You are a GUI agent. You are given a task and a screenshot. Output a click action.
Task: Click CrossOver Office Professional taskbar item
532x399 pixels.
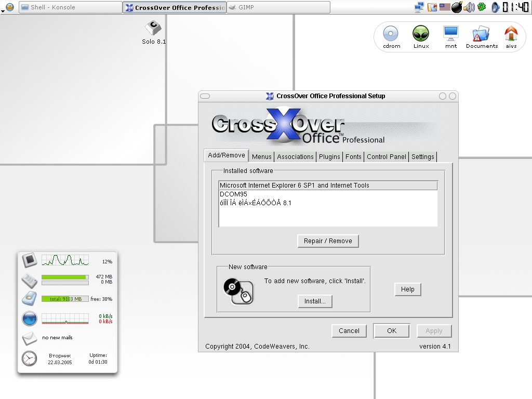click(175, 7)
